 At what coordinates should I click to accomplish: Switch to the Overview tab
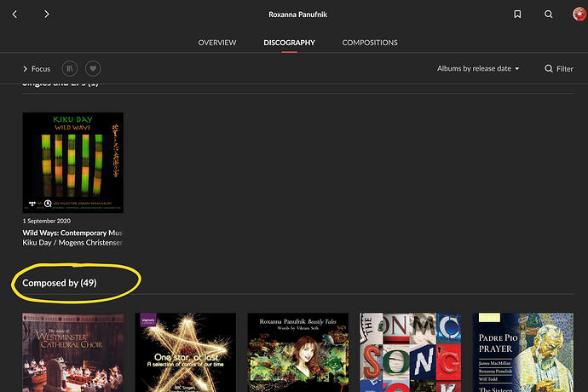pyautogui.click(x=217, y=43)
